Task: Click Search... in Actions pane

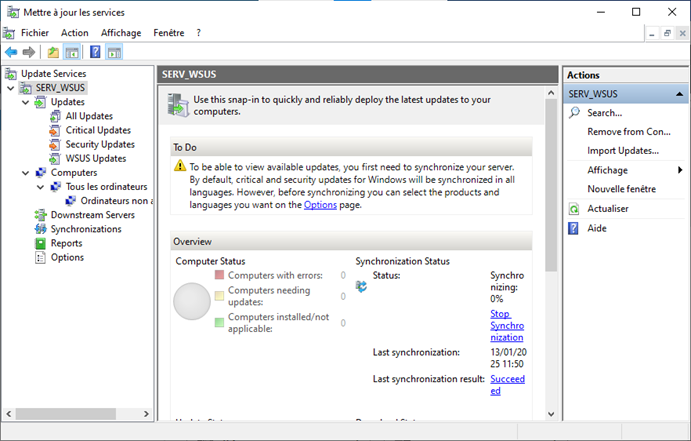Action: click(605, 113)
